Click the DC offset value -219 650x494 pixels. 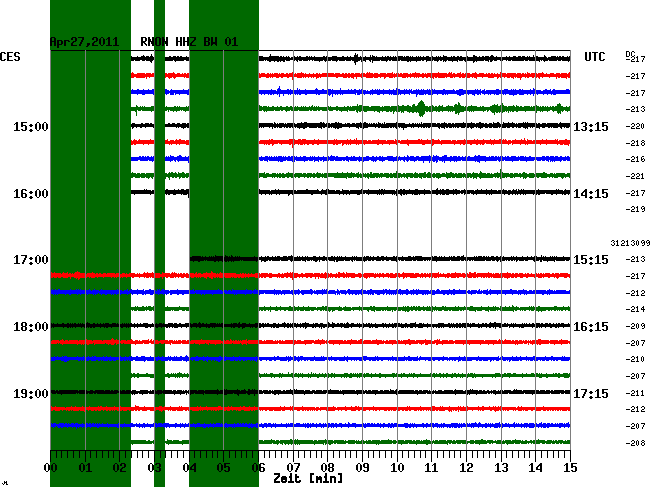click(635, 209)
